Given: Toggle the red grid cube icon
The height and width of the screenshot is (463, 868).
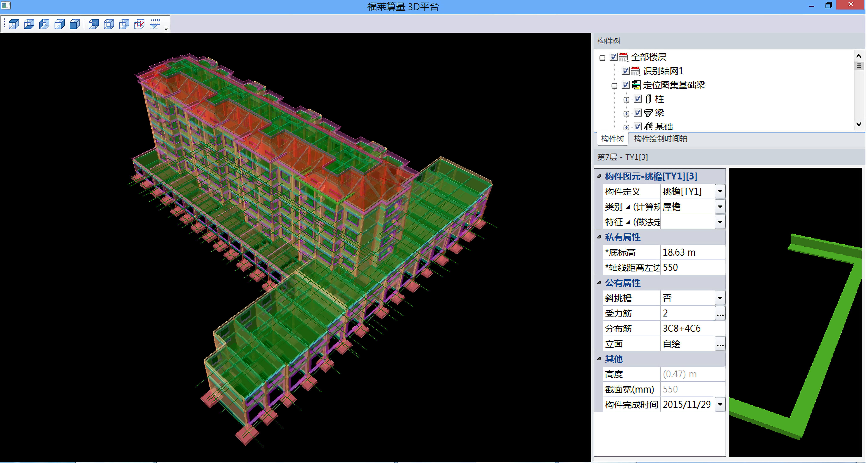Looking at the screenshot, I should 139,24.
